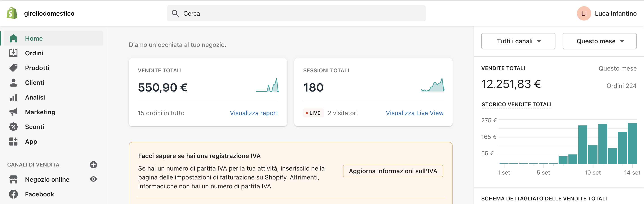Click the Facebook channel icon
The image size is (644, 204).
(x=13, y=194)
